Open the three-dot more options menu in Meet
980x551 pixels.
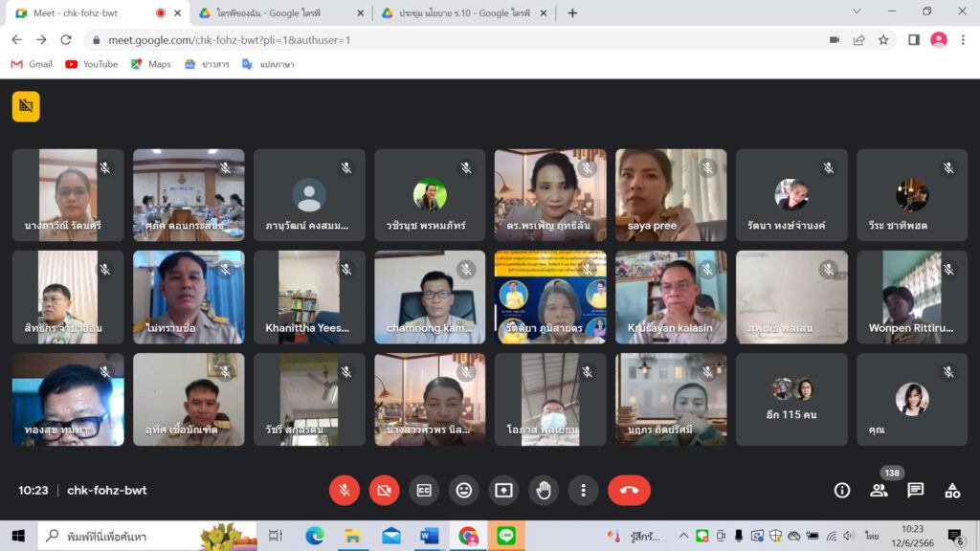click(583, 491)
